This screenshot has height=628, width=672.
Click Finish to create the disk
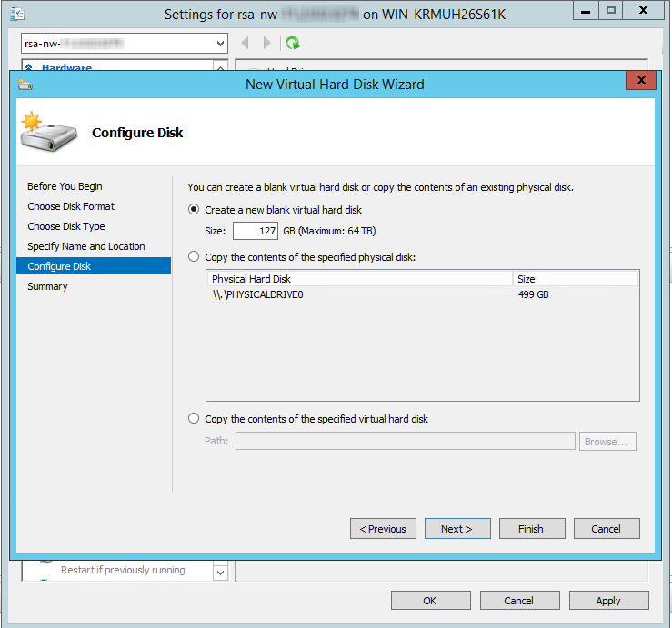[x=531, y=529]
